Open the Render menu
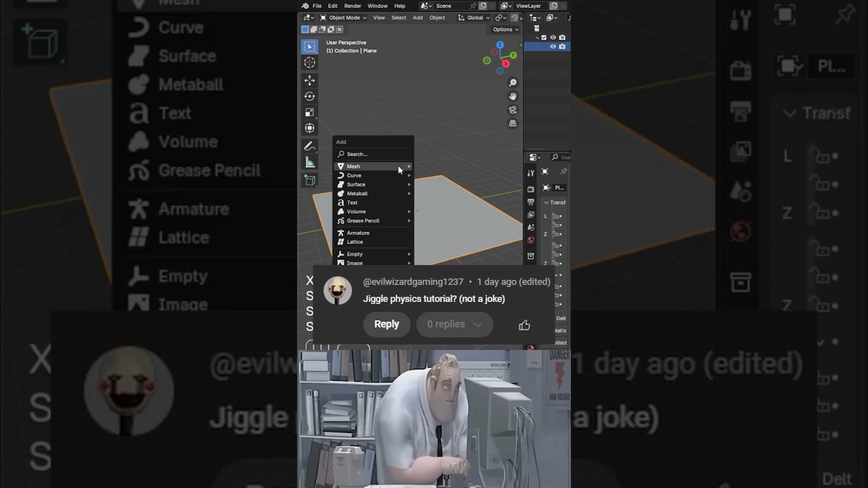 tap(353, 6)
